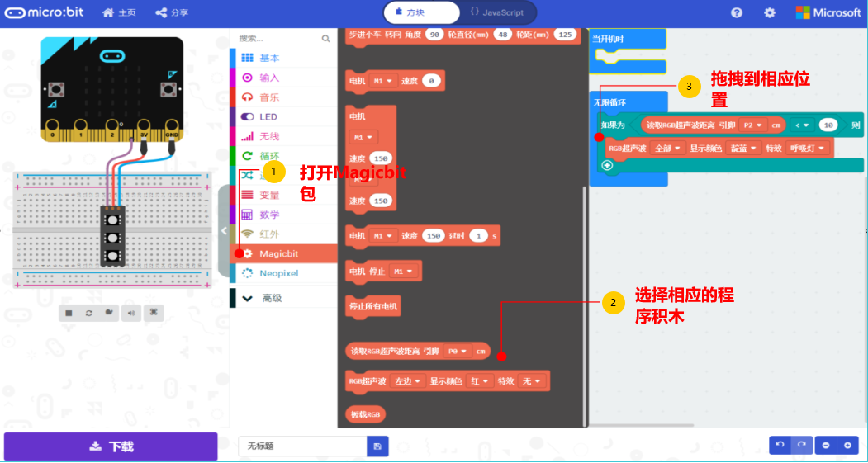Open the 输入 category
868x463 pixels.
pos(283,78)
